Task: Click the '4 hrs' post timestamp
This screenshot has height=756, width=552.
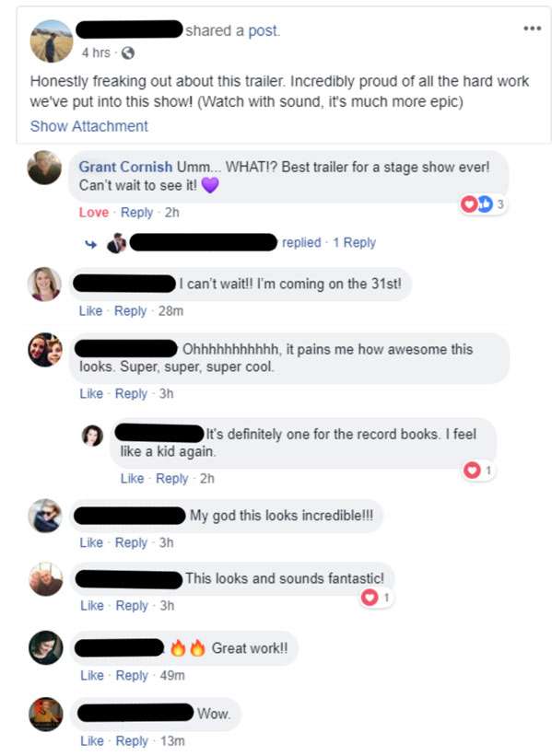Action: coord(96,52)
